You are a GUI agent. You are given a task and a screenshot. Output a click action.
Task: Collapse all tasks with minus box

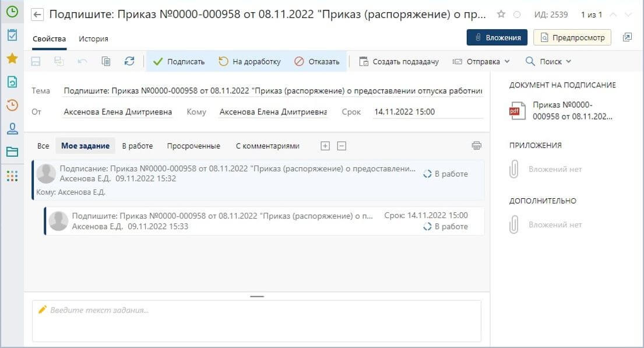[x=342, y=146]
